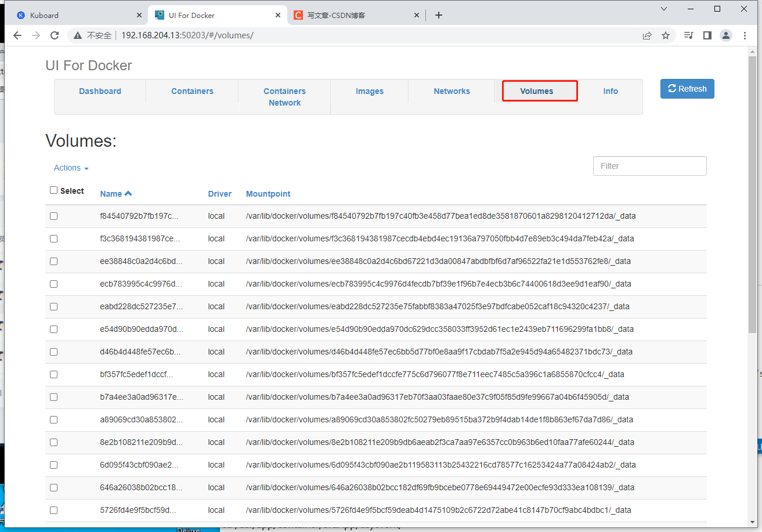Open the Images nav tab
Screen dimensions: 762x532
click(x=370, y=91)
